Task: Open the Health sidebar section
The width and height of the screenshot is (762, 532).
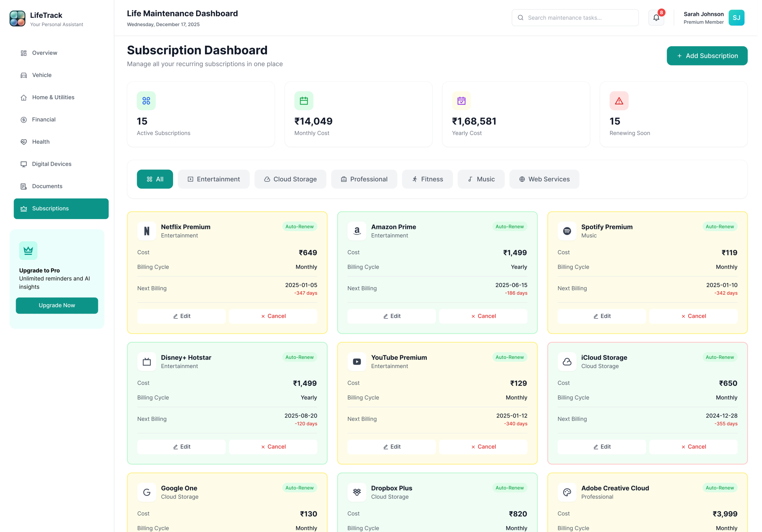Action: (40, 142)
